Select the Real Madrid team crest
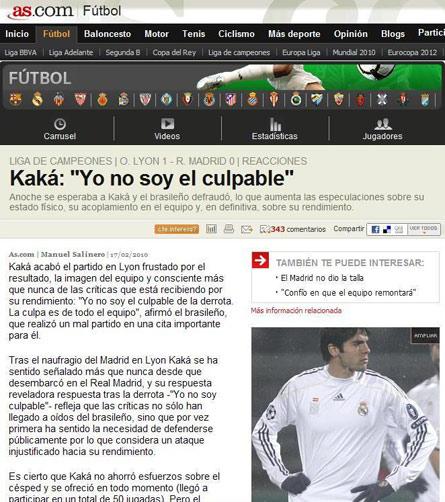 (x=37, y=99)
